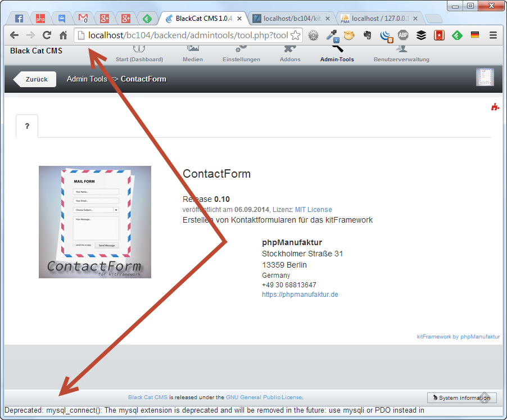Click the Adblock Plus extension icon

click(x=403, y=35)
